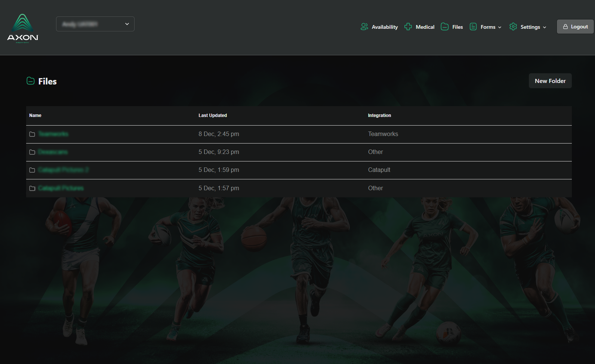The image size is (595, 364).
Task: Sort by Integration column header
Action: (x=379, y=115)
